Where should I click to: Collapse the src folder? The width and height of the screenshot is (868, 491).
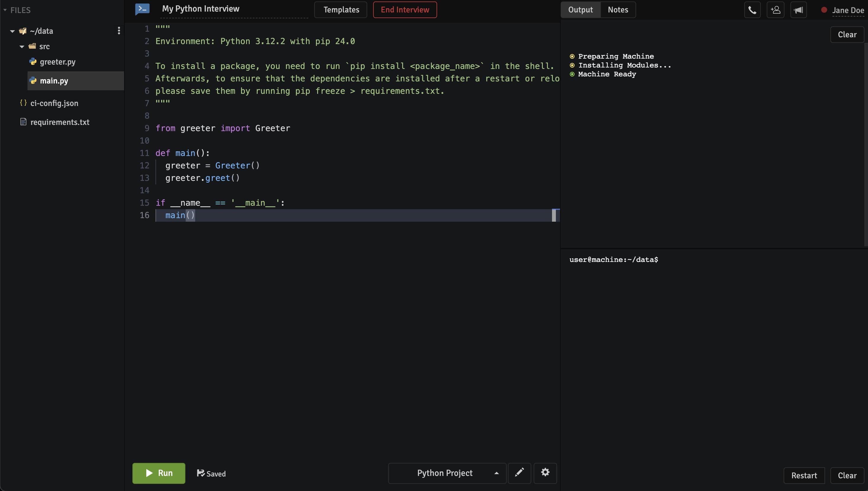(x=22, y=46)
